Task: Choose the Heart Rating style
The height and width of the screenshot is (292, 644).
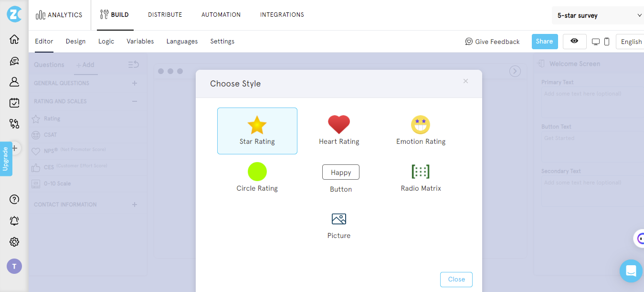Action: 339,129
